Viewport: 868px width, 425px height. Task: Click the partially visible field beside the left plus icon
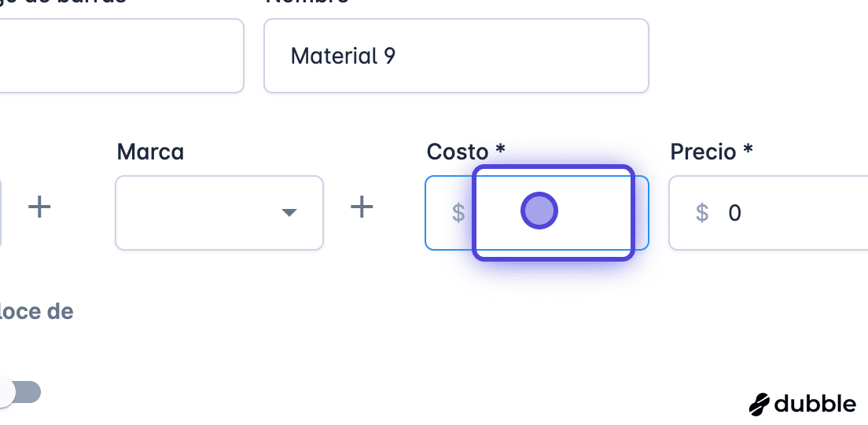pyautogui.click(x=1, y=212)
